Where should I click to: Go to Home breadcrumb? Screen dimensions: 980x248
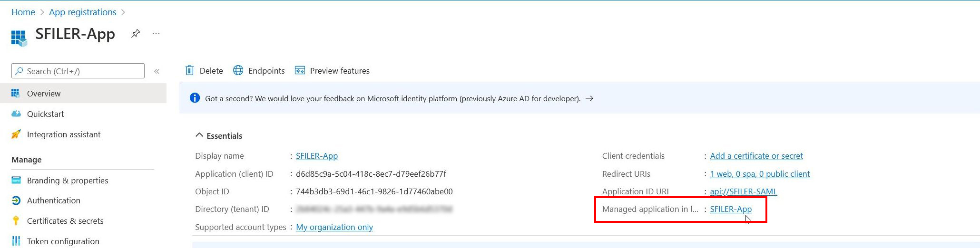23,12
